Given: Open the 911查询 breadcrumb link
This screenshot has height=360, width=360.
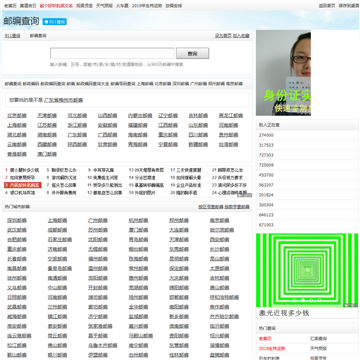Looking at the screenshot, I should (x=12, y=36).
